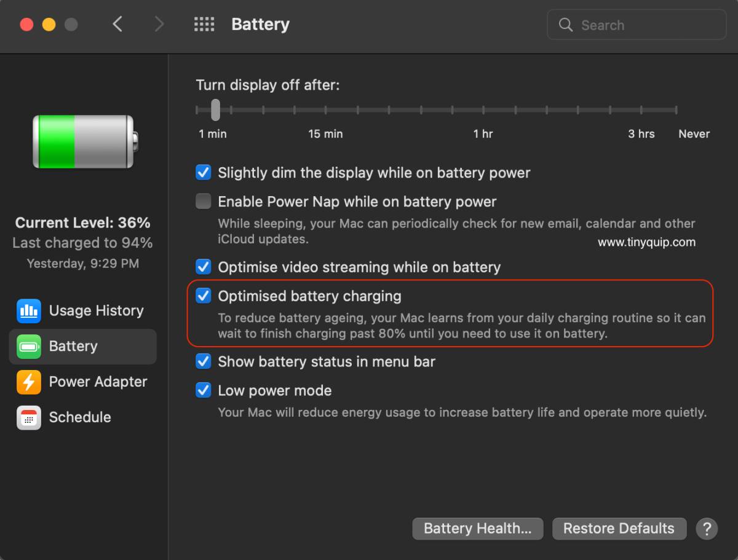Screen dimensions: 738x560
Task: Open help with the question mark button
Action: (x=707, y=529)
